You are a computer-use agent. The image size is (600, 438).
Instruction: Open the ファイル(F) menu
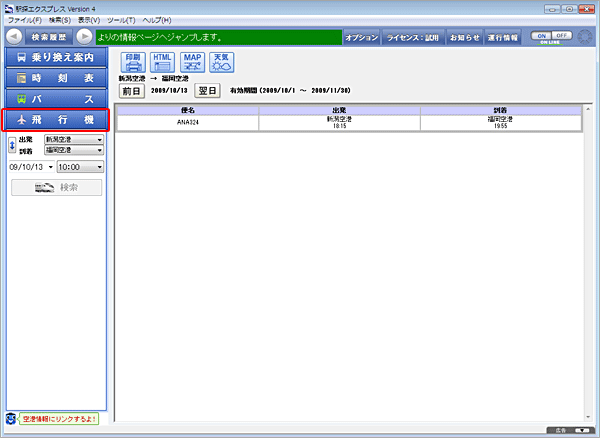(22, 20)
